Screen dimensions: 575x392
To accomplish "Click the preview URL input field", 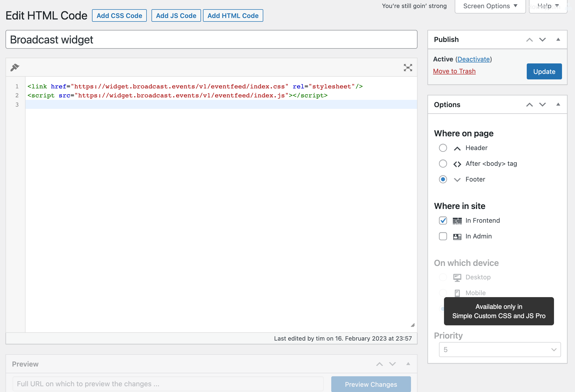I will (168, 384).
